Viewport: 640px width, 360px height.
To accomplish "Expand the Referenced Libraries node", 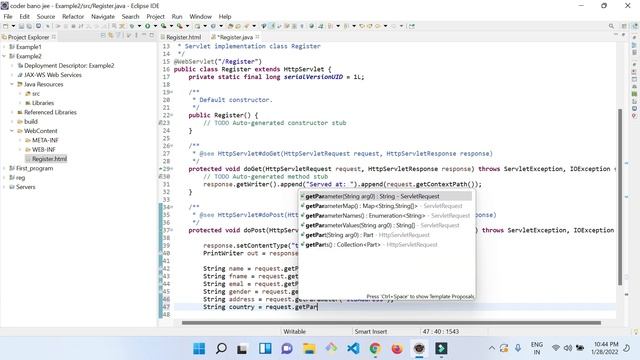I will point(12,112).
